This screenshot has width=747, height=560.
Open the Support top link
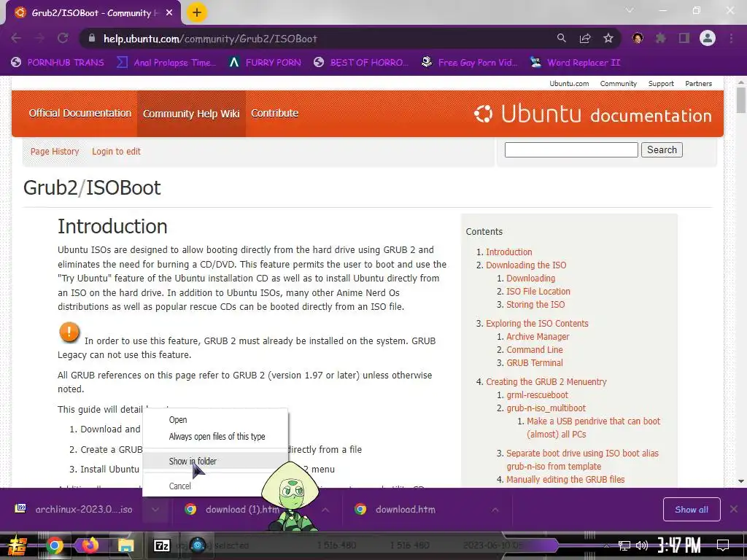pos(661,83)
